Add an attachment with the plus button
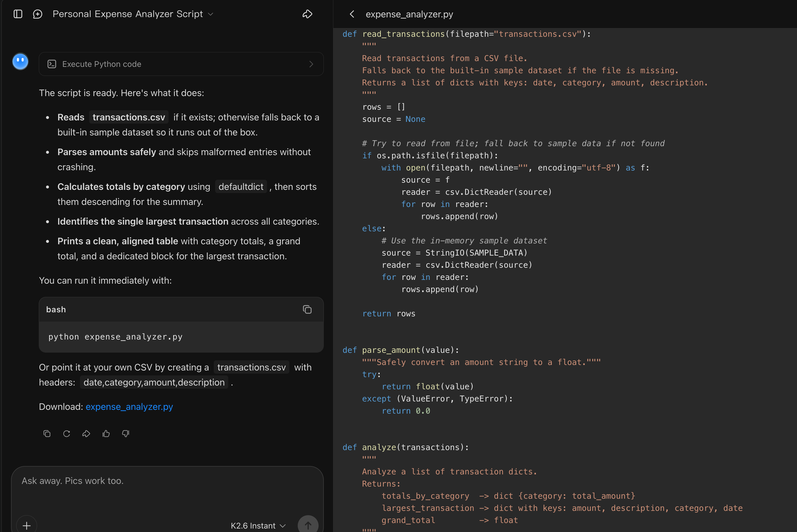The width and height of the screenshot is (797, 532). click(26, 526)
